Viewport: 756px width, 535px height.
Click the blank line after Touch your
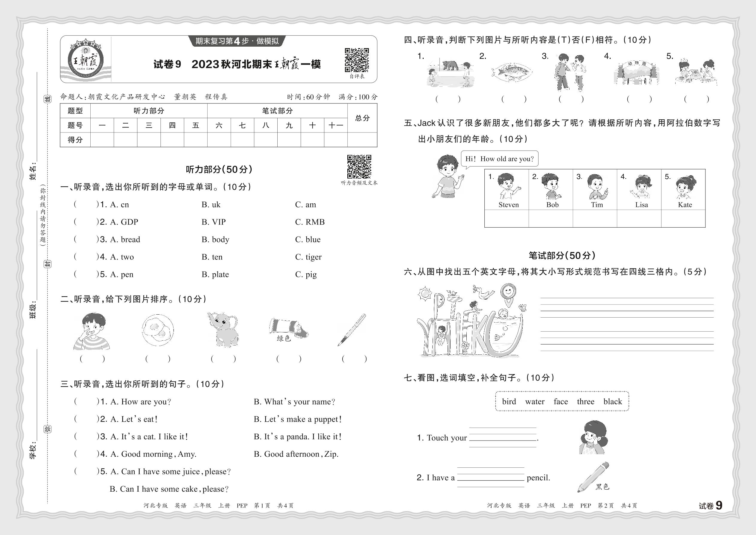503,438
